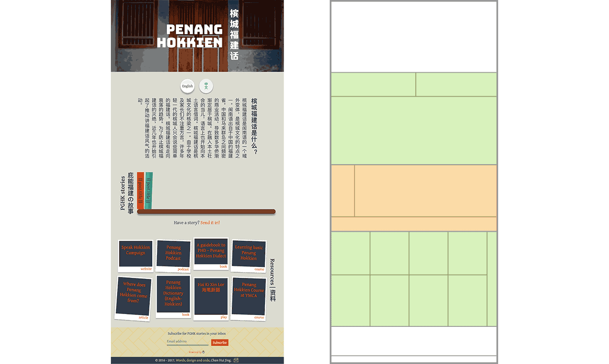Switch language to English

coord(187,86)
